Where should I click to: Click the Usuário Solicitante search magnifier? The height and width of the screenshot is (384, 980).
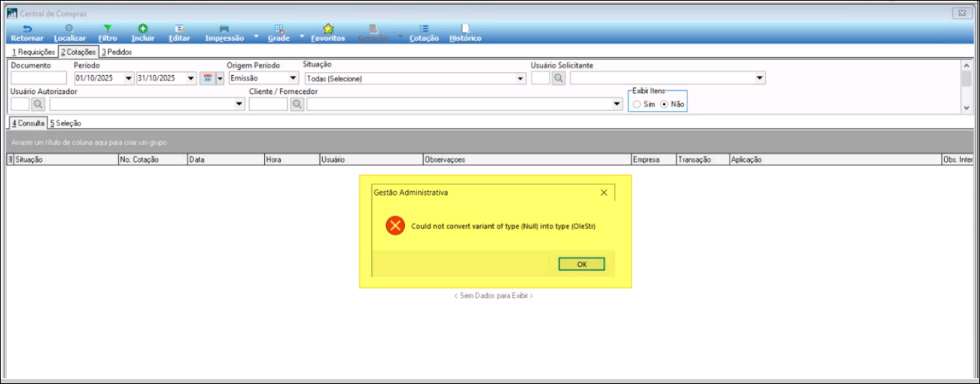point(558,78)
